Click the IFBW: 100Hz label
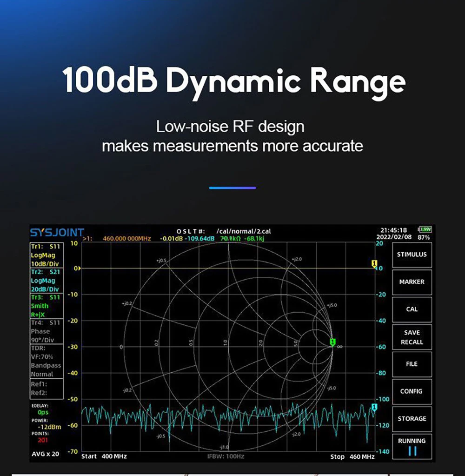Screen dimensions: 465x476 tap(226, 456)
